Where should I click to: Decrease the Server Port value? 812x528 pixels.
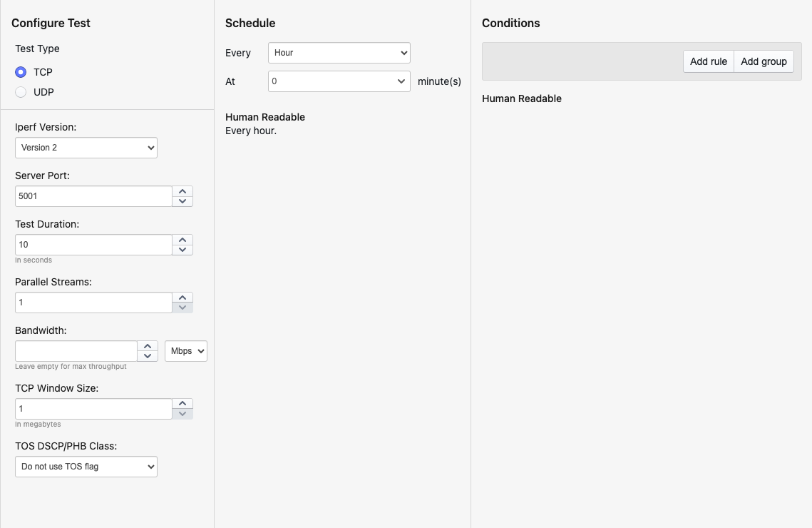coord(183,201)
